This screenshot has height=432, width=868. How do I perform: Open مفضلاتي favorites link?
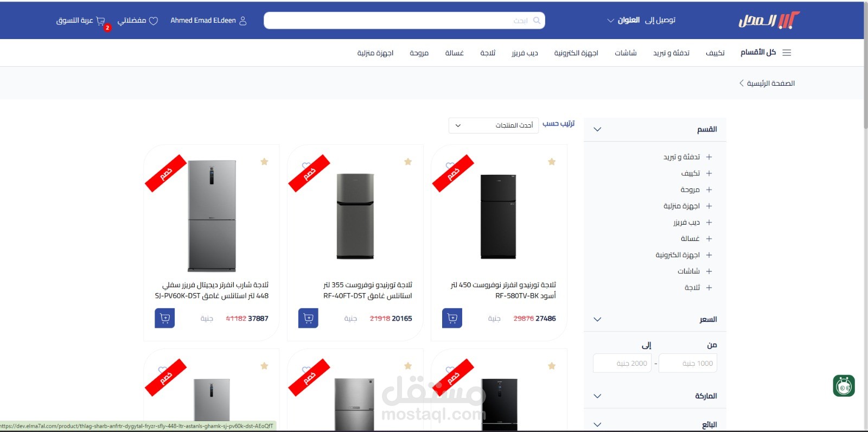tap(132, 21)
